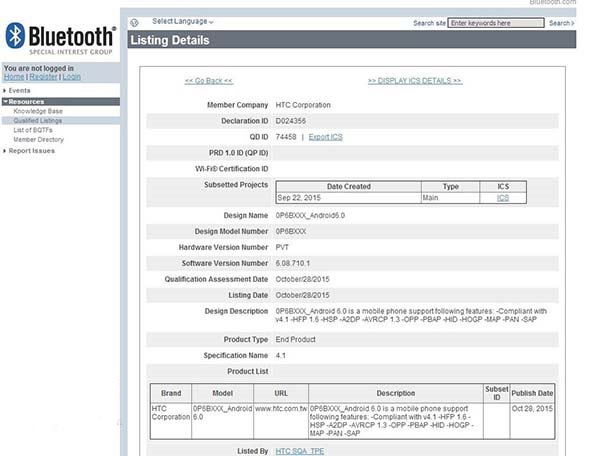This screenshot has height=456, width=600.
Task: Click the search keywords input field
Action: point(496,23)
